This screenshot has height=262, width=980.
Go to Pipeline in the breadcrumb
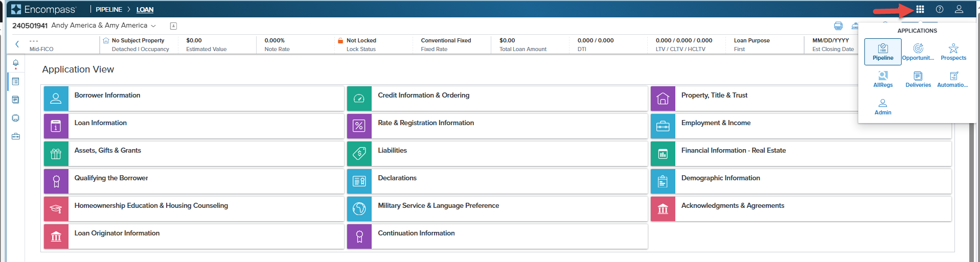(x=109, y=10)
